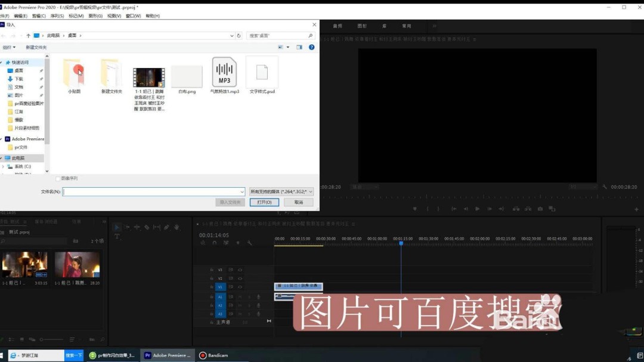Open the 组织 dropdown menu
644x362 pixels.
tap(9, 47)
